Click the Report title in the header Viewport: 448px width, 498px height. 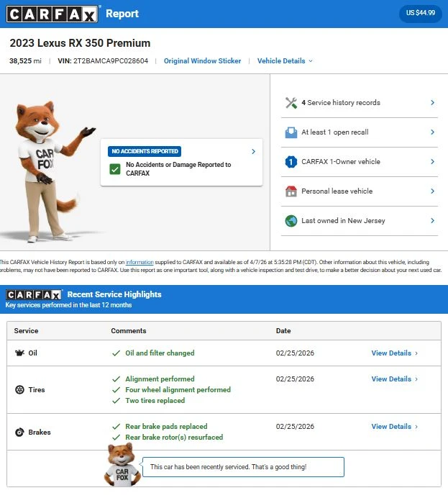(122, 14)
